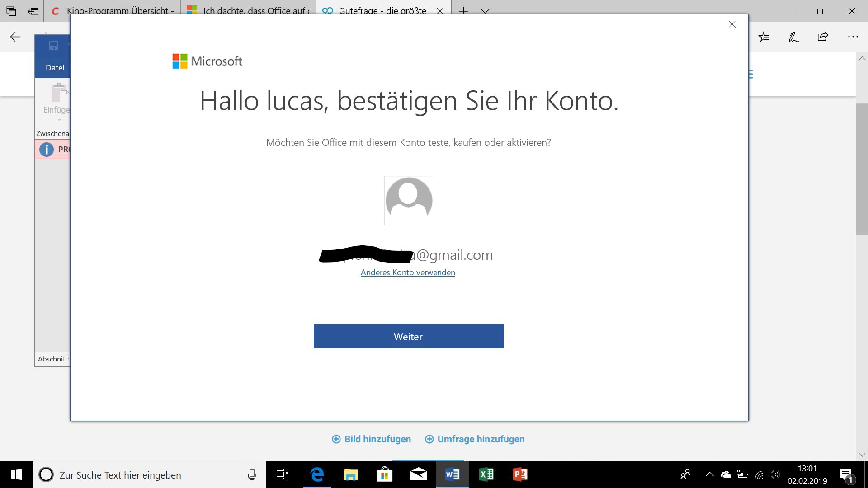This screenshot has width=868, height=488.
Task: Click the Edge icon in the taskbar
Action: click(317, 474)
